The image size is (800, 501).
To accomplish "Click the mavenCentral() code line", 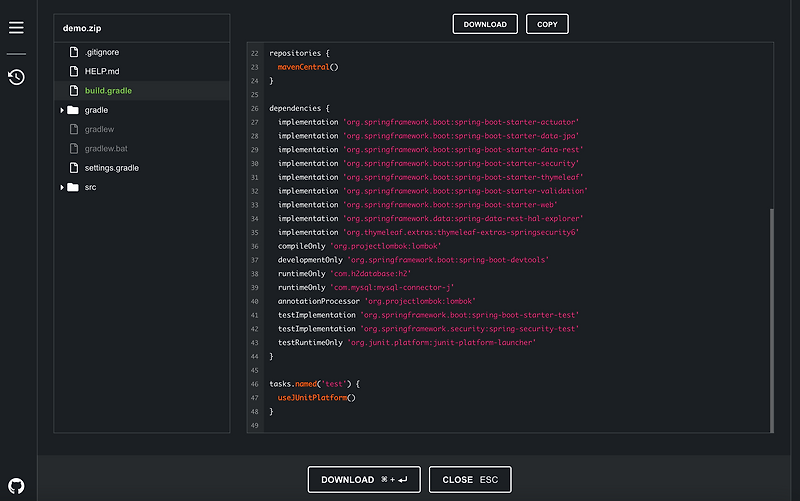I will pyautogui.click(x=308, y=67).
